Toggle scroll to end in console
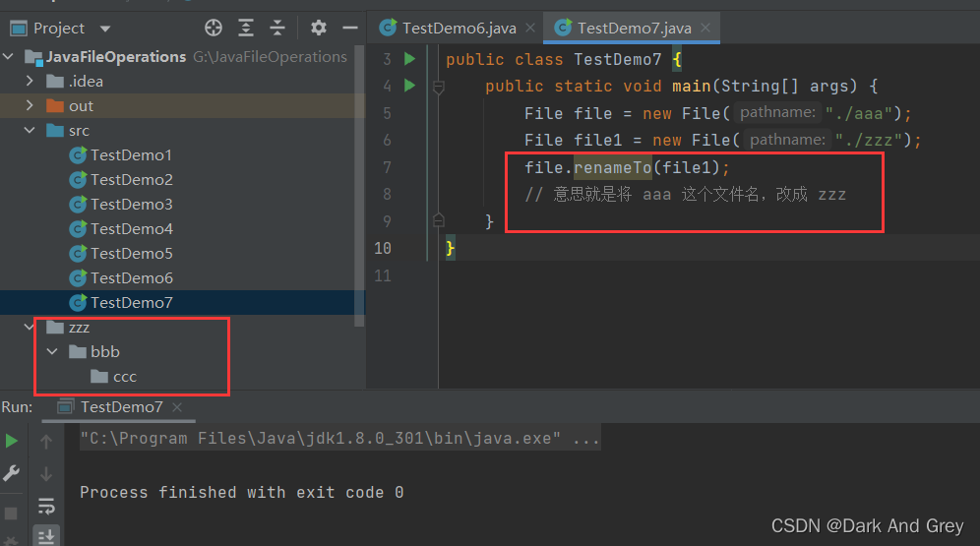 pos(46,536)
